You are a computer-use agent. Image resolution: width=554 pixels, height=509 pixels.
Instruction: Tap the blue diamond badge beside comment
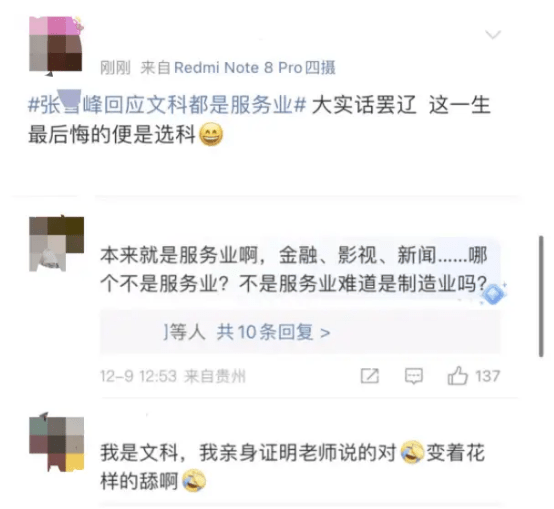(494, 294)
